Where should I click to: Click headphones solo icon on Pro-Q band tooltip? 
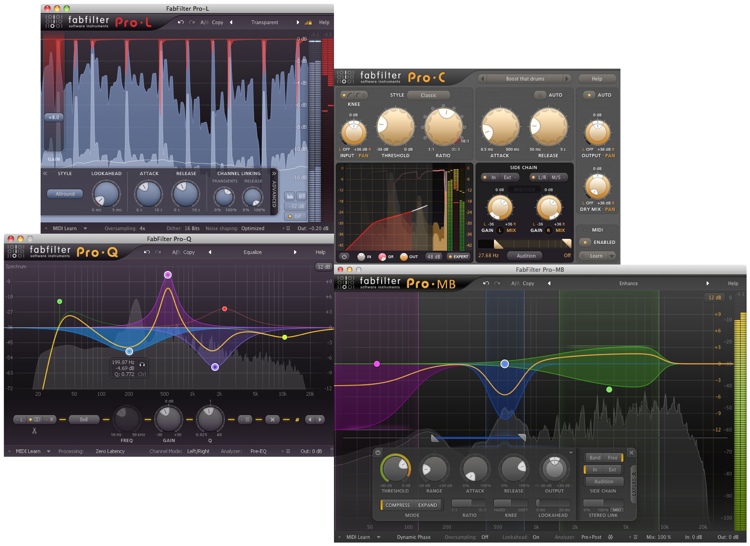(142, 364)
